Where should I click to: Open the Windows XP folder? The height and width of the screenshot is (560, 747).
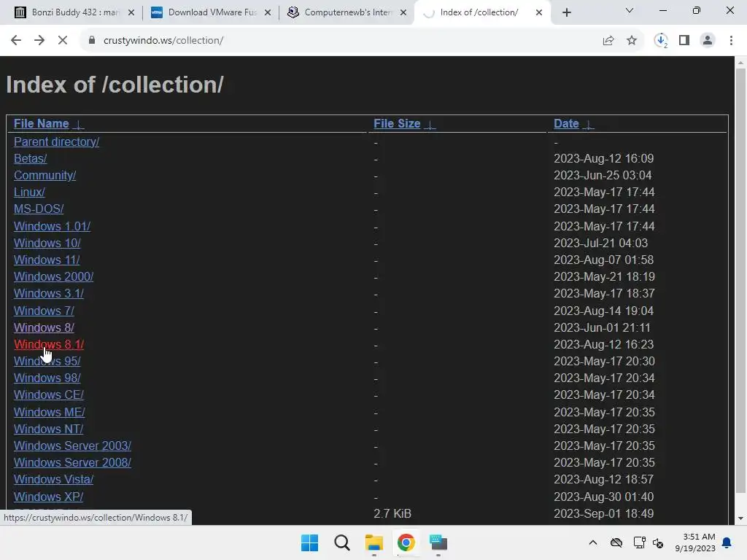(x=49, y=497)
